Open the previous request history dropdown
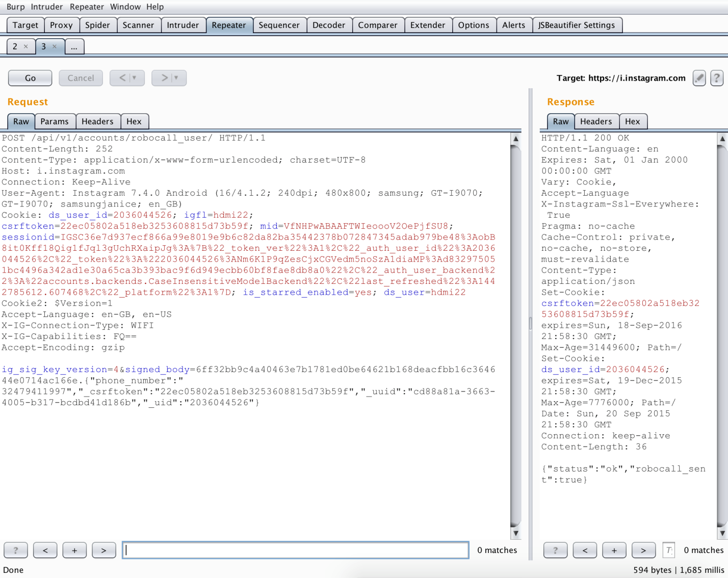 [134, 78]
